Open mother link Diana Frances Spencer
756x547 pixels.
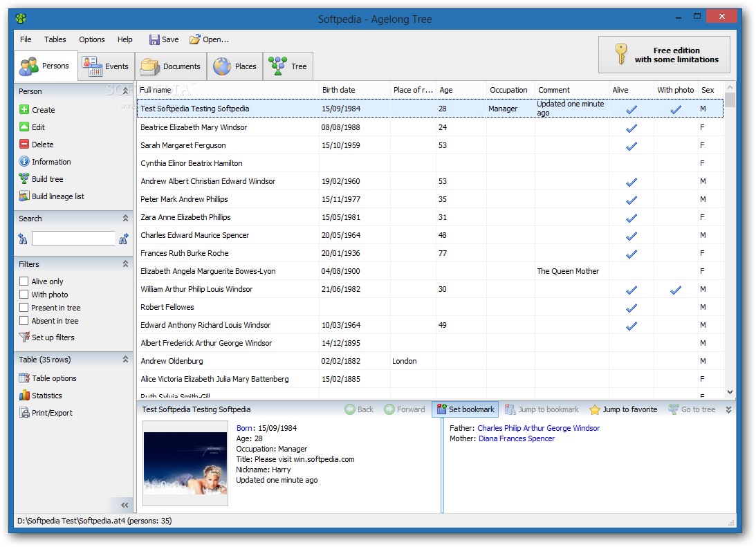[517, 438]
